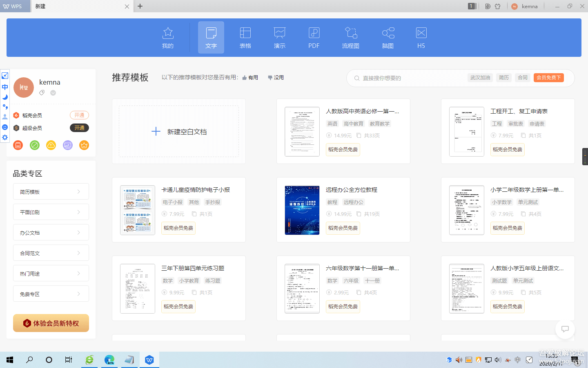The height and width of the screenshot is (368, 588).
Task: Click the feedback chat bubble icon
Action: (x=565, y=329)
